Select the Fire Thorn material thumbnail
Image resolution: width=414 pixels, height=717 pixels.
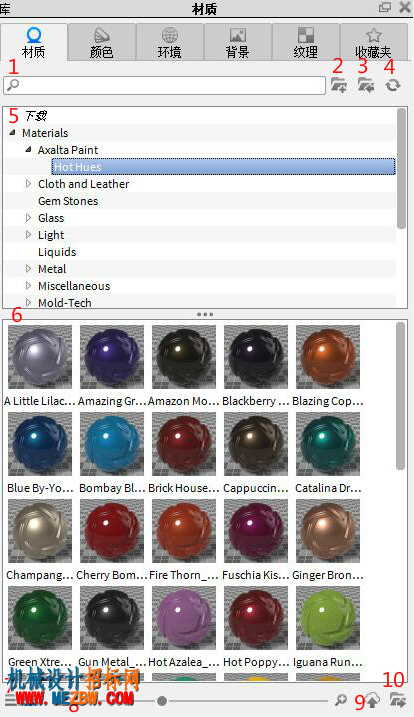coord(184,531)
